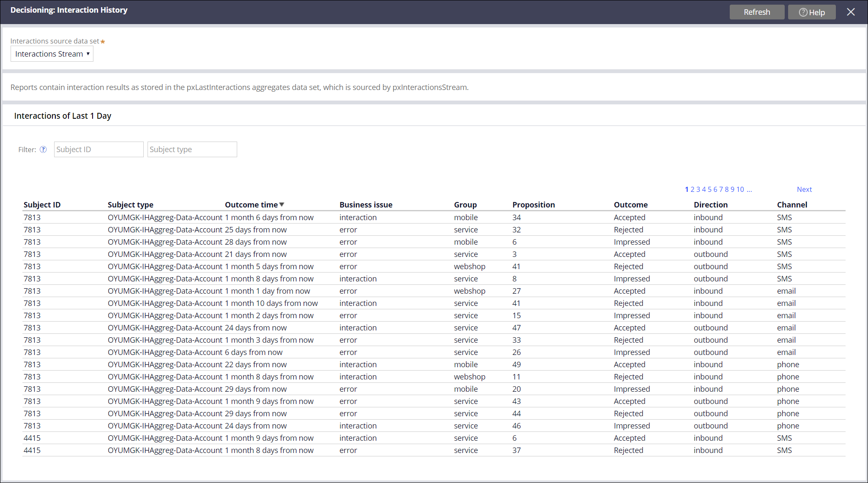
Task: Open page 2 of results
Action: (693, 189)
